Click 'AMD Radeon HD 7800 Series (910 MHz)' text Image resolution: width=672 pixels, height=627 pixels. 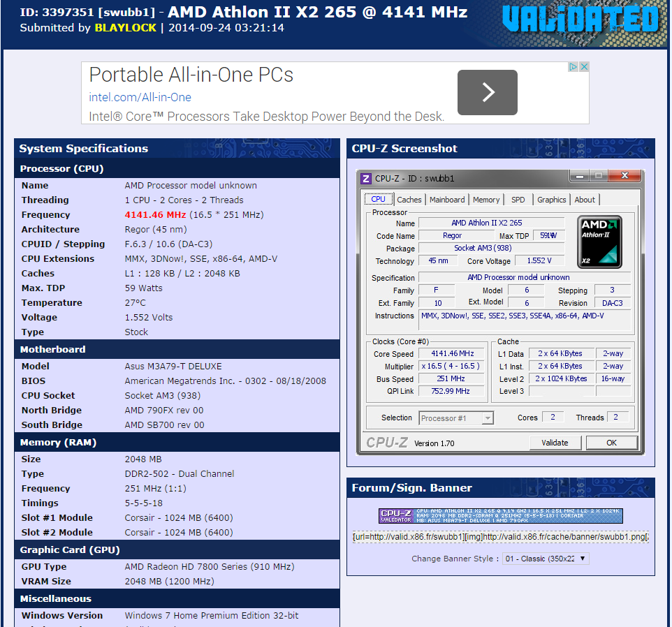pos(210,567)
